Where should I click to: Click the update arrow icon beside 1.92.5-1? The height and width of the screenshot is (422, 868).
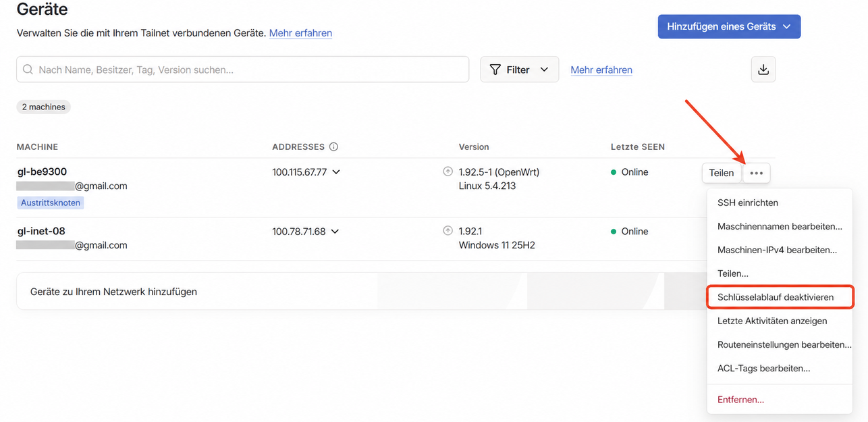point(447,172)
